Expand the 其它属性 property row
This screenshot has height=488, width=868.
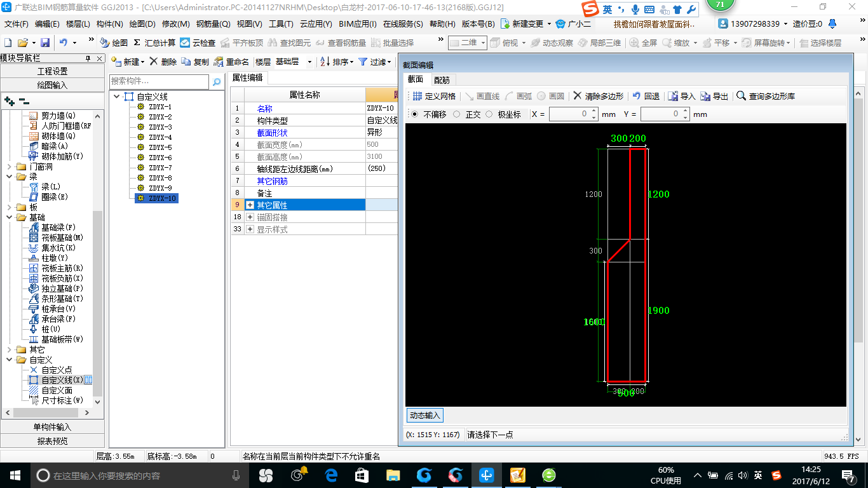[250, 205]
